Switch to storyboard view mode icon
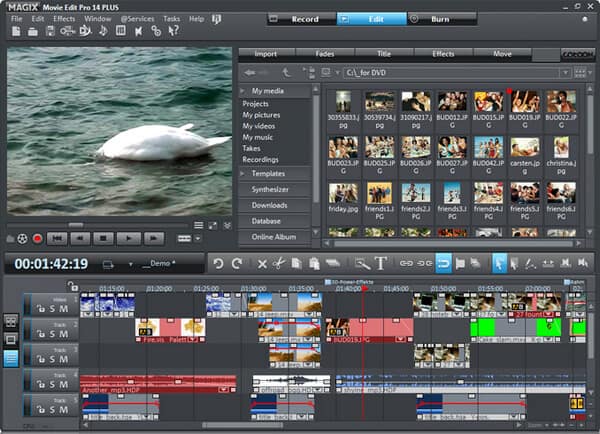The image size is (600, 434). click(11, 339)
